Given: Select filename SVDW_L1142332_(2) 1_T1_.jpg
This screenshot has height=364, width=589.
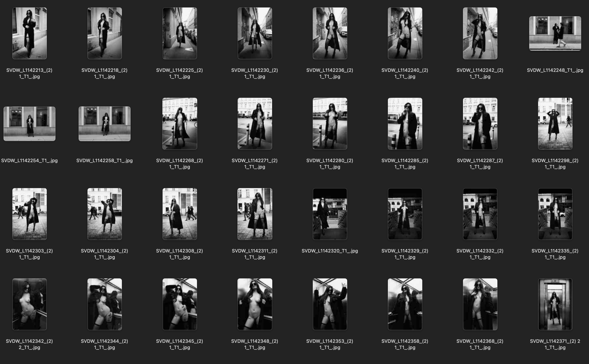Looking at the screenshot, I should pyautogui.click(x=480, y=254).
